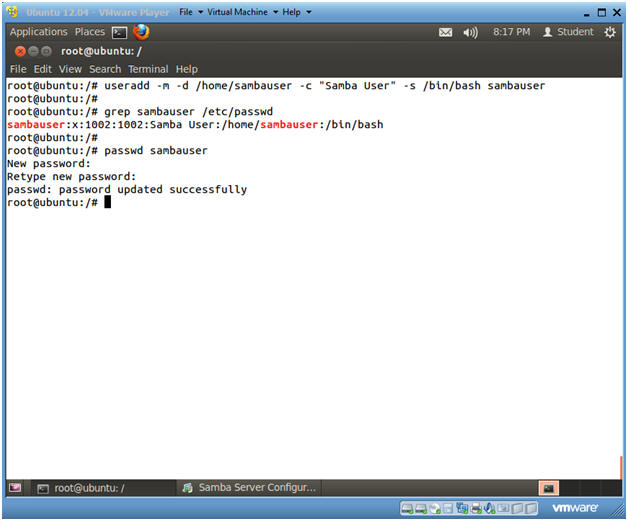Click the 'grep sambauser /etc/passwd' line

point(188,111)
